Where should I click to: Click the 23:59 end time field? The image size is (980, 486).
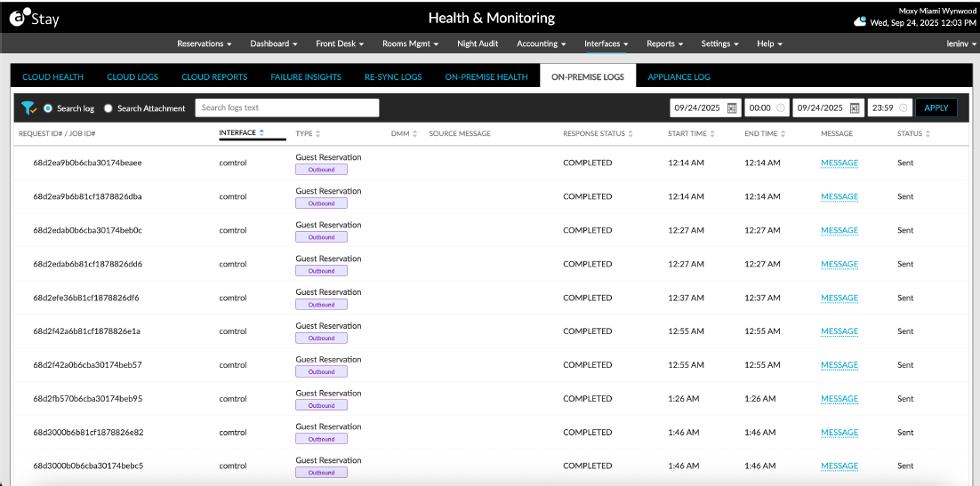point(890,108)
